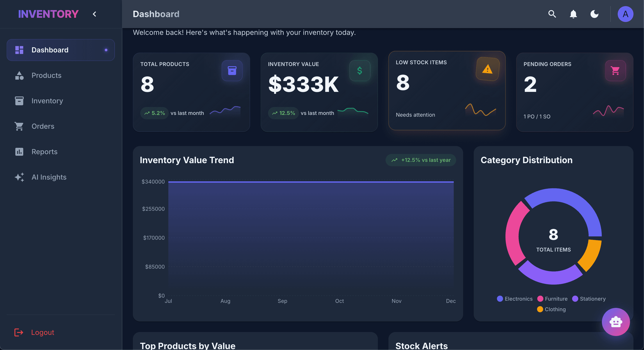Open the user avatar menu
This screenshot has height=350, width=644.
[625, 14]
